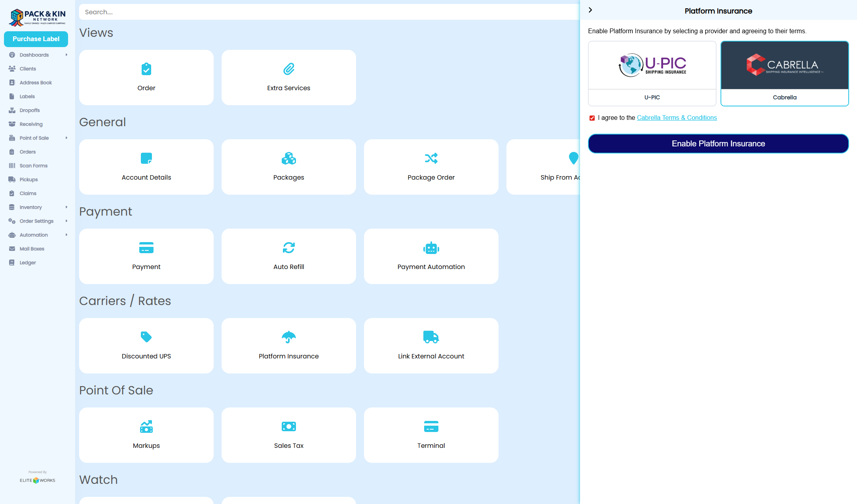
Task: Collapse the Platform Insurance side panel
Action: pyautogui.click(x=590, y=10)
